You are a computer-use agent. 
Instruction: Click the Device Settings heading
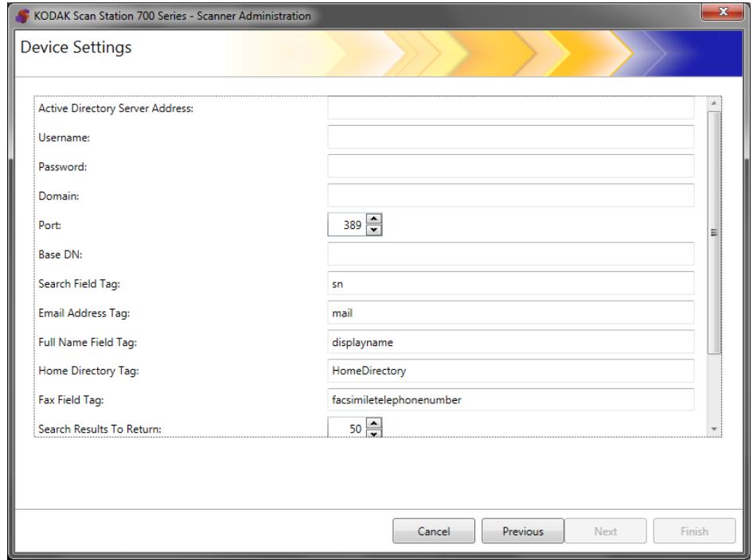click(76, 48)
